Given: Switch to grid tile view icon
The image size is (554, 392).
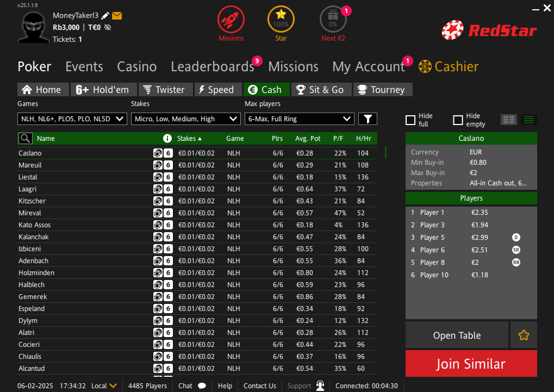Looking at the screenshot, I should tap(509, 120).
